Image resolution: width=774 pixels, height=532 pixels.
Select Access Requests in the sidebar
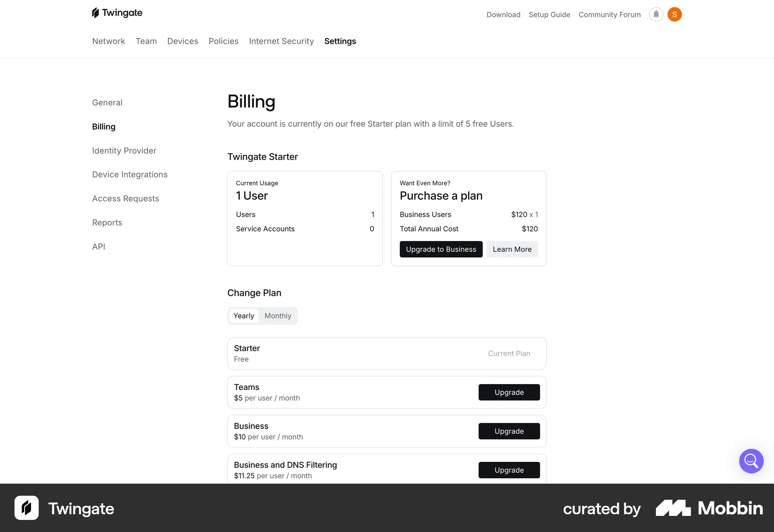coord(125,198)
